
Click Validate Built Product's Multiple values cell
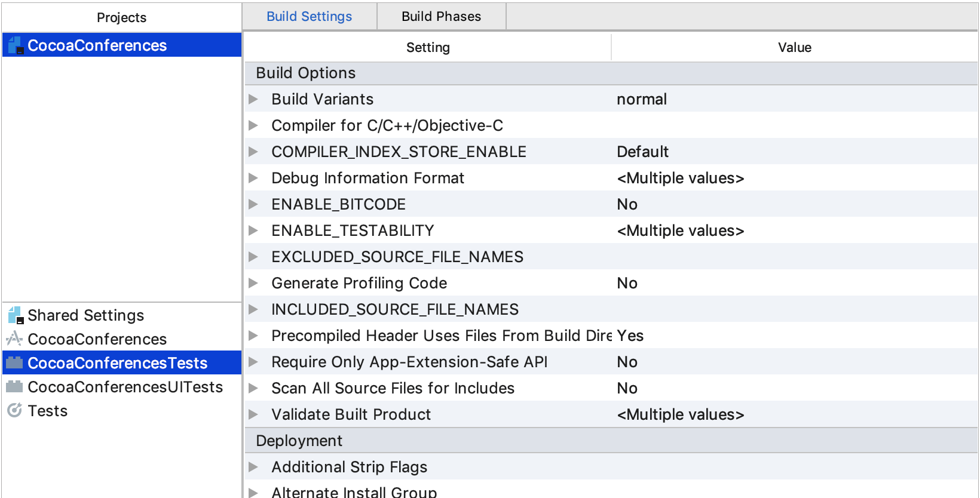(x=681, y=414)
